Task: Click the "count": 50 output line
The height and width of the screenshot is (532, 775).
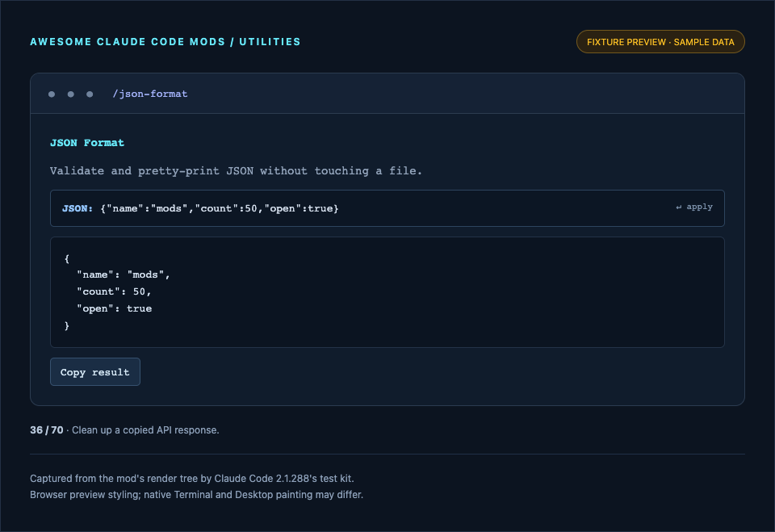Action: tap(114, 291)
